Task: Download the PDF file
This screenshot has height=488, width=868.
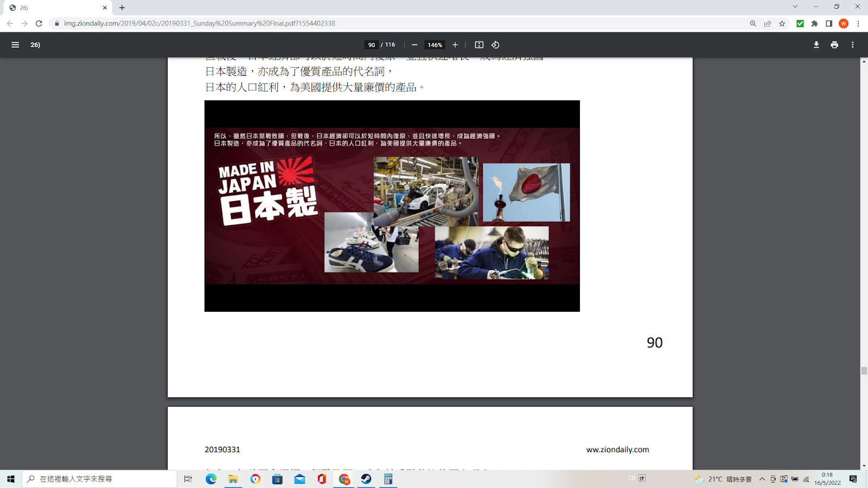Action: click(816, 45)
